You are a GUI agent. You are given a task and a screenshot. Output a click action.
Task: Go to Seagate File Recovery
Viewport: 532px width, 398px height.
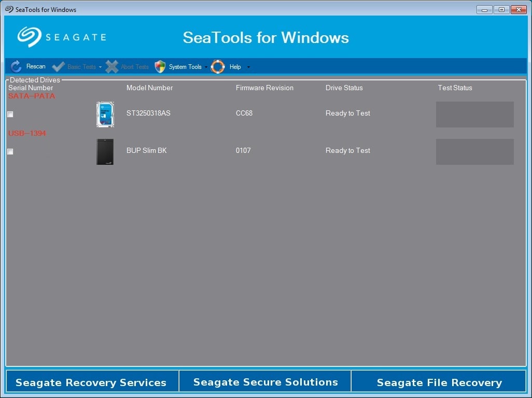point(439,382)
